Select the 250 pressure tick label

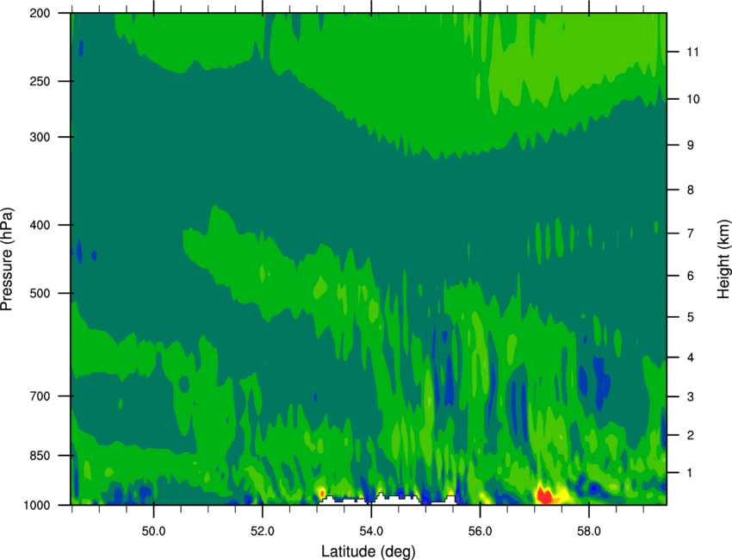point(40,81)
